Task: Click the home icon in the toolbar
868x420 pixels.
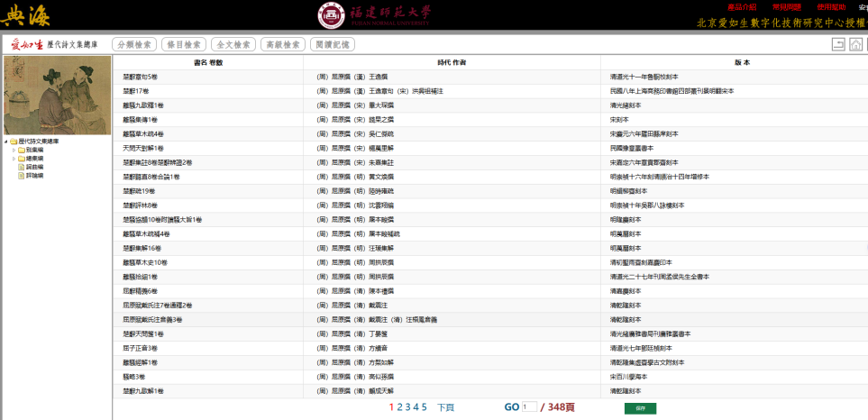Action: [x=856, y=44]
